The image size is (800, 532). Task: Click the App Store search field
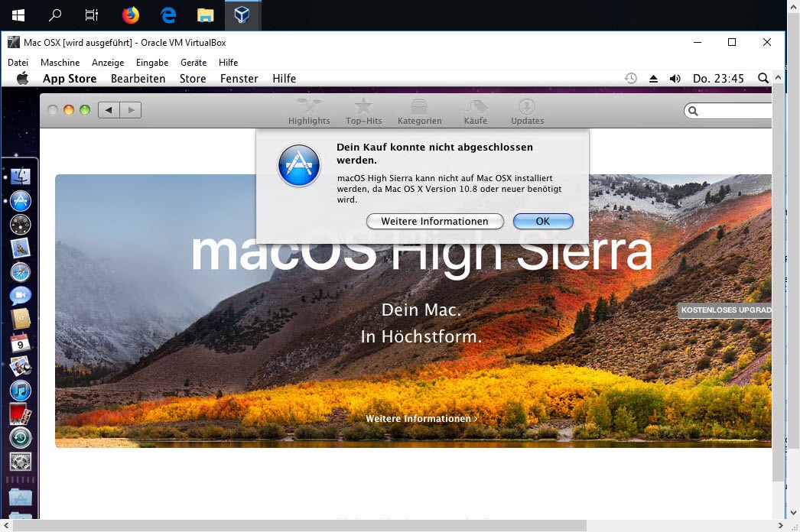pyautogui.click(x=728, y=111)
